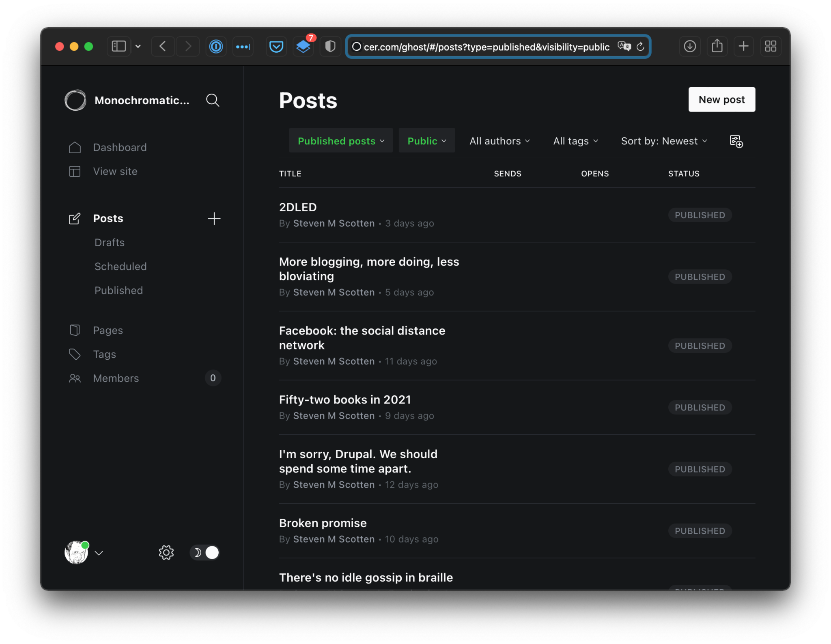The height and width of the screenshot is (644, 831).
Task: Click the View site layout icon
Action: 75,171
